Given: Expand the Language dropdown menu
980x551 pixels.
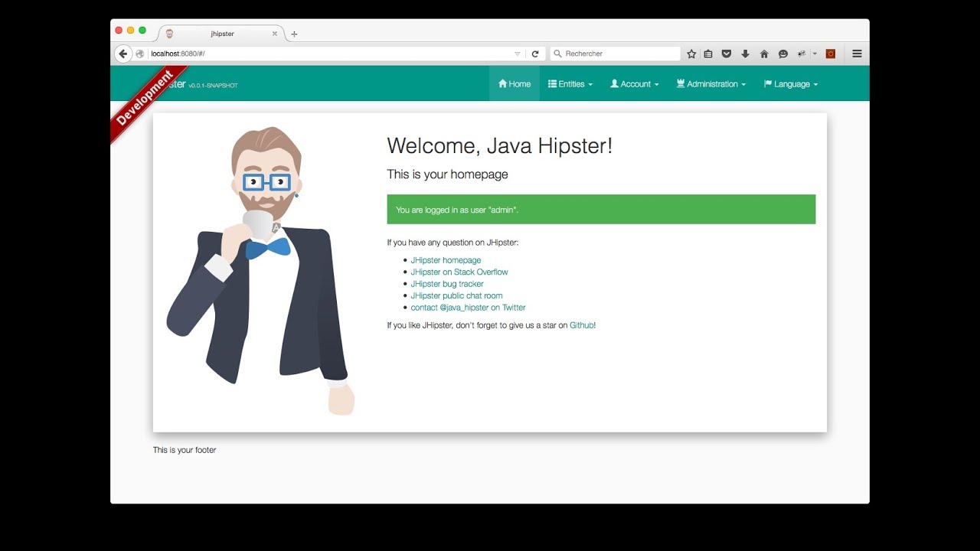Looking at the screenshot, I should [791, 84].
